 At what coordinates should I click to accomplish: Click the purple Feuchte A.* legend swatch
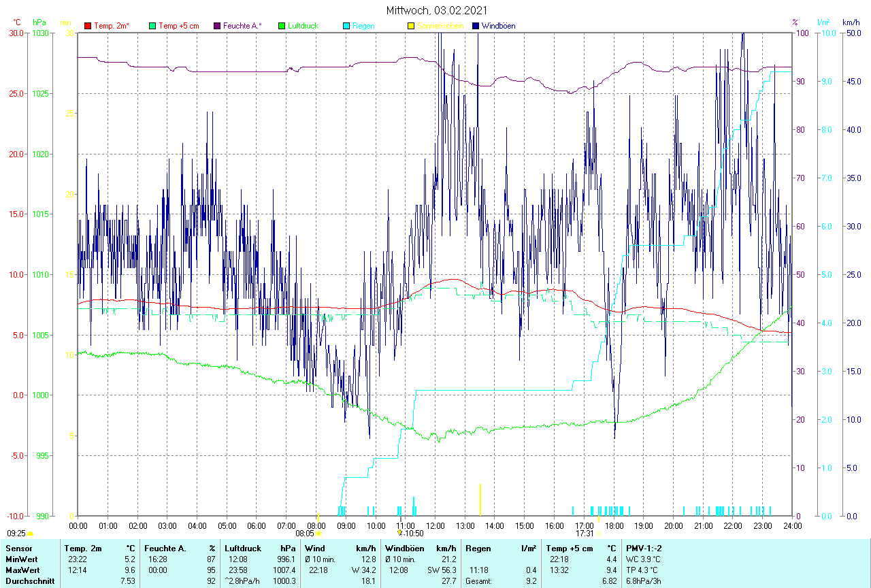[x=217, y=26]
